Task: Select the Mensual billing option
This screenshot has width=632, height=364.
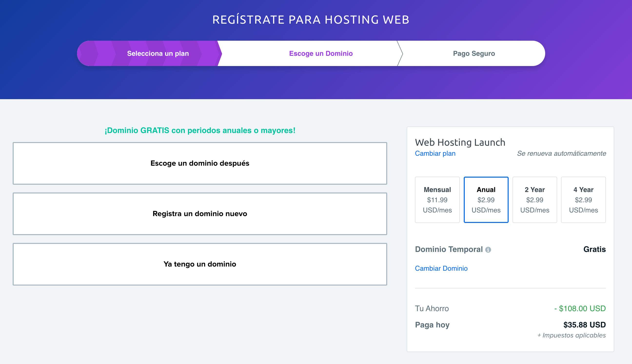Action: 437,200
